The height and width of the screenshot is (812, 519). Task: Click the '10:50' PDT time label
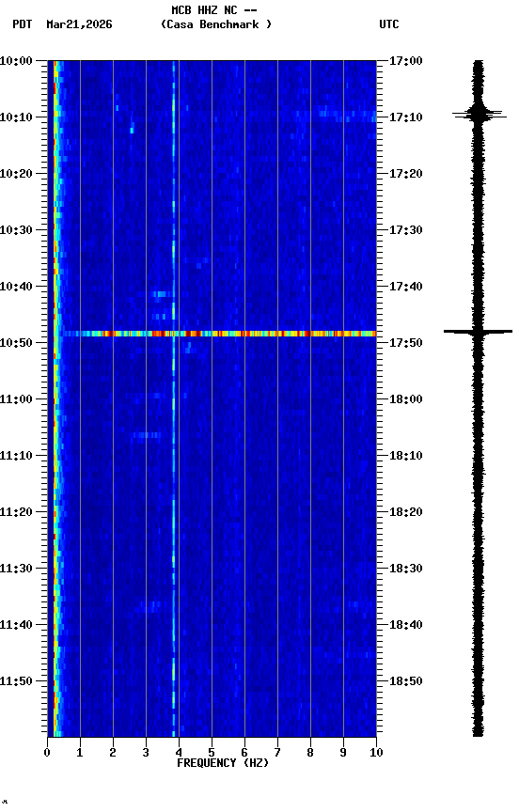tap(16, 343)
